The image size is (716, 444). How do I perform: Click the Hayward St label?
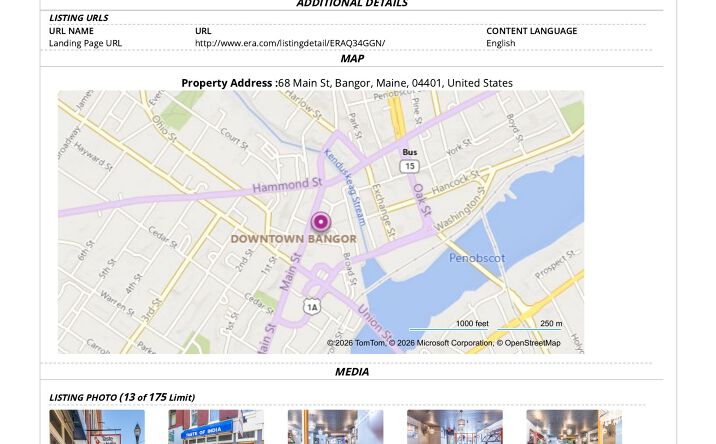pyautogui.click(x=93, y=157)
